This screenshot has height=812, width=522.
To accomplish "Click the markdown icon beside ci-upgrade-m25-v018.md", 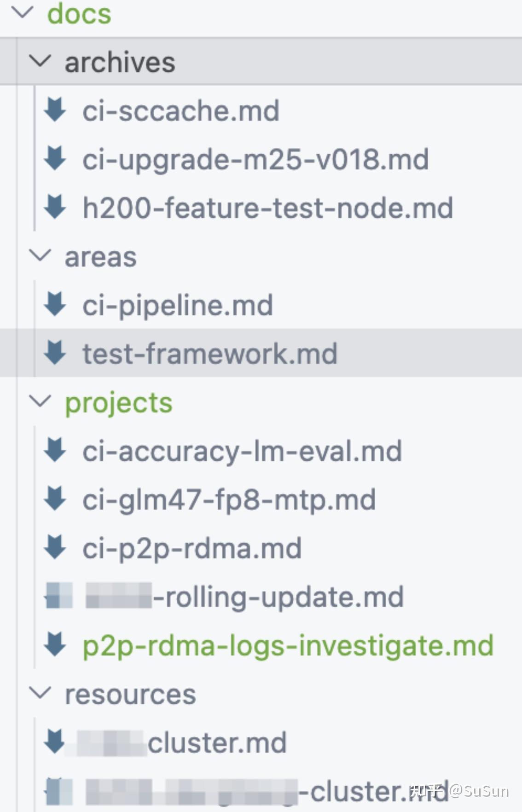I will [x=55, y=158].
